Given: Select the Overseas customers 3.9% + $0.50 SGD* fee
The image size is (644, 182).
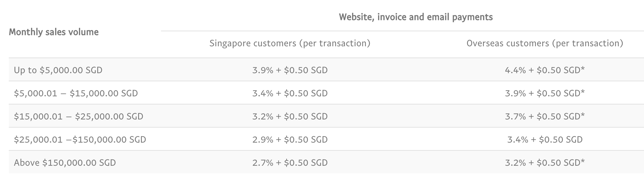Looking at the screenshot, I should 544,93.
